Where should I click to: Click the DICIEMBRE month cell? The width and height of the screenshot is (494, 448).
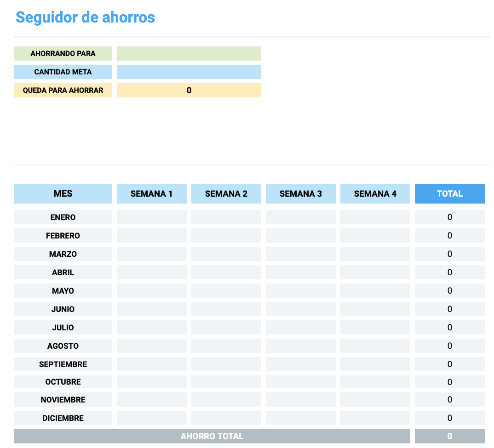tap(63, 418)
